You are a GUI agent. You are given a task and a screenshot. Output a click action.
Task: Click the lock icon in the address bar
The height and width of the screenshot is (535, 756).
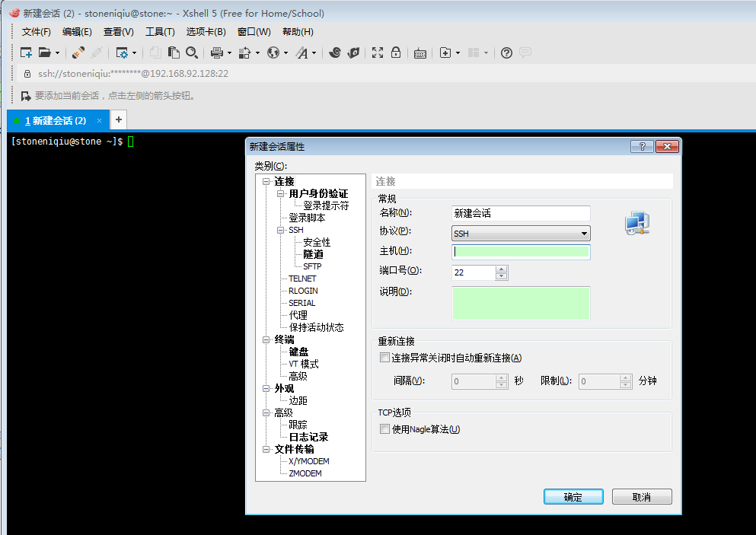click(x=27, y=74)
